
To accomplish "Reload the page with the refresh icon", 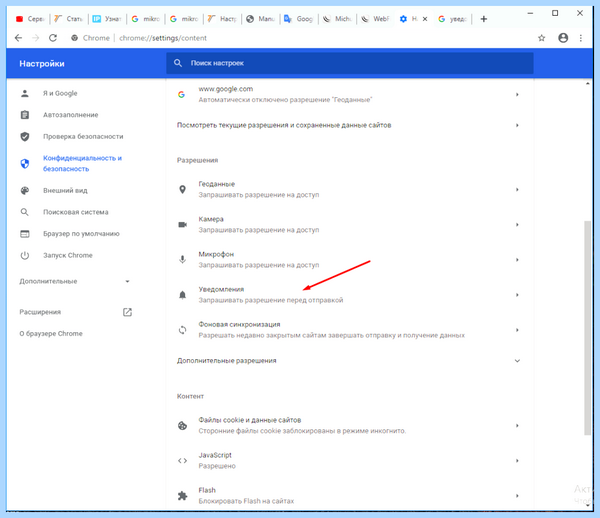I will 53,38.
